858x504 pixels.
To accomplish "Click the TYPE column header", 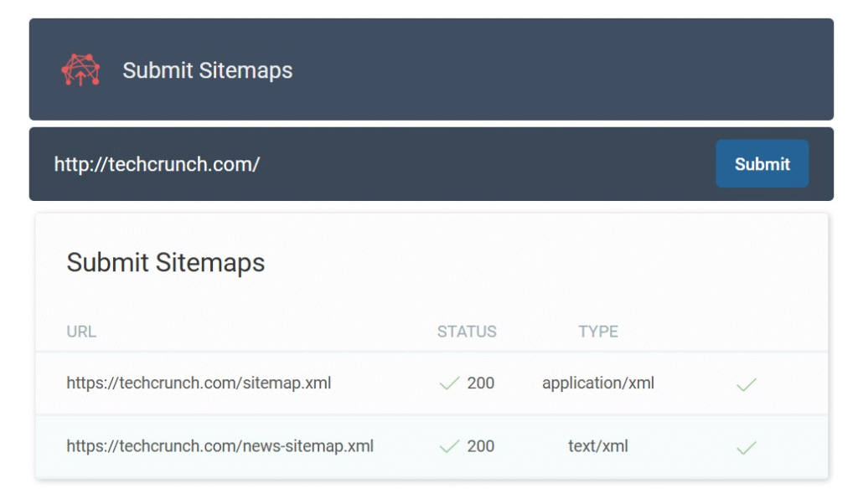I will pyautogui.click(x=598, y=332).
